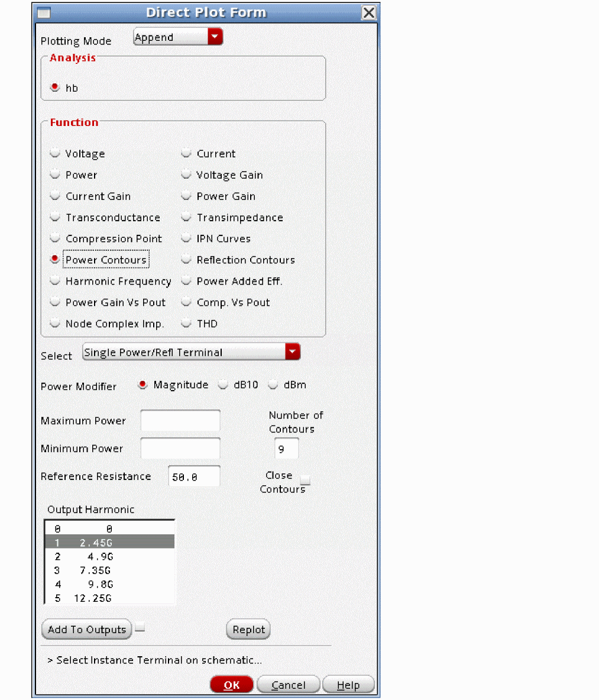Click the Maximum Power input field
The image size is (599, 700).
click(180, 421)
